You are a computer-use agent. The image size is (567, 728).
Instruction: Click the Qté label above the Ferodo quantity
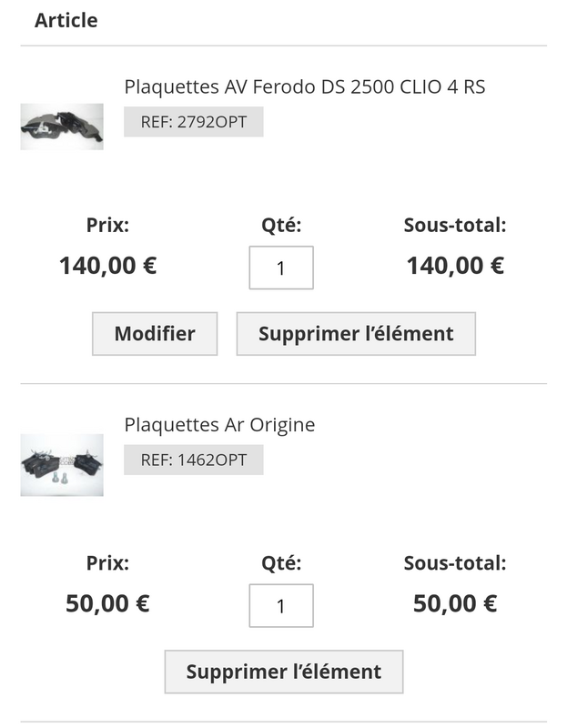[281, 226]
